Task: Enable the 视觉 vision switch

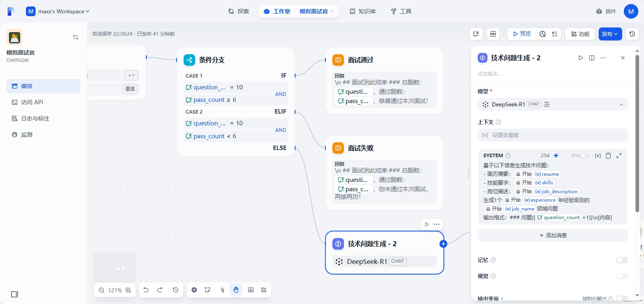Action: pos(622,276)
